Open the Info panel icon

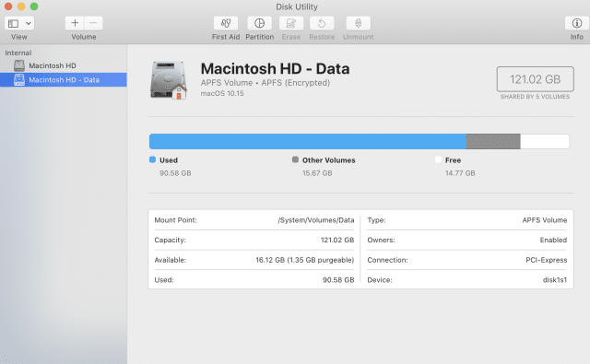click(576, 23)
